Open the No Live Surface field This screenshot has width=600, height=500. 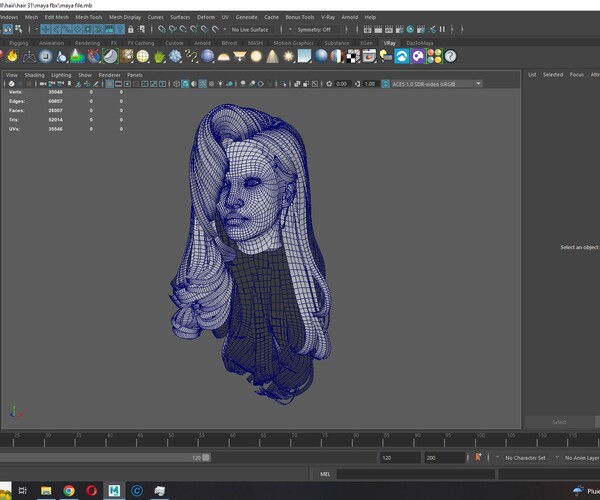click(254, 29)
